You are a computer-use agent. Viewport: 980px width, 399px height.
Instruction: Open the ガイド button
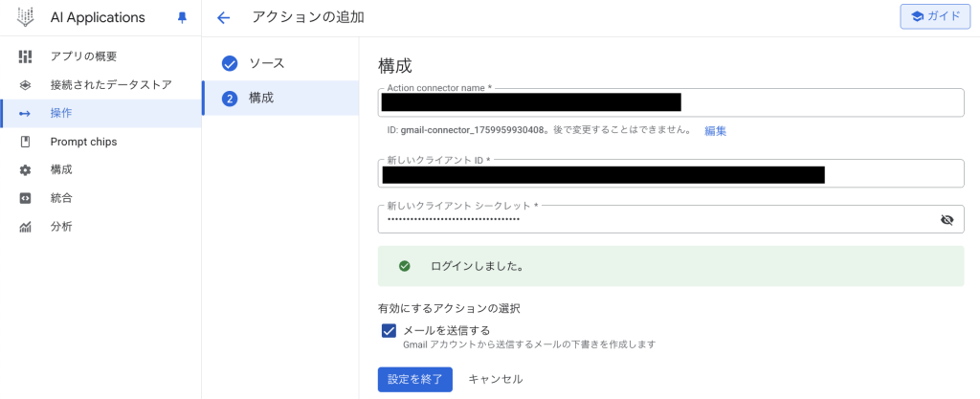pyautogui.click(x=935, y=17)
